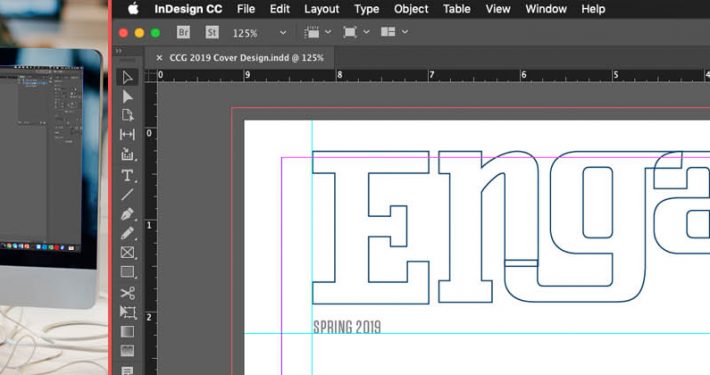710x375 pixels.
Task: Expand Screen Mode dropdown arrow
Action: pyautogui.click(x=366, y=32)
